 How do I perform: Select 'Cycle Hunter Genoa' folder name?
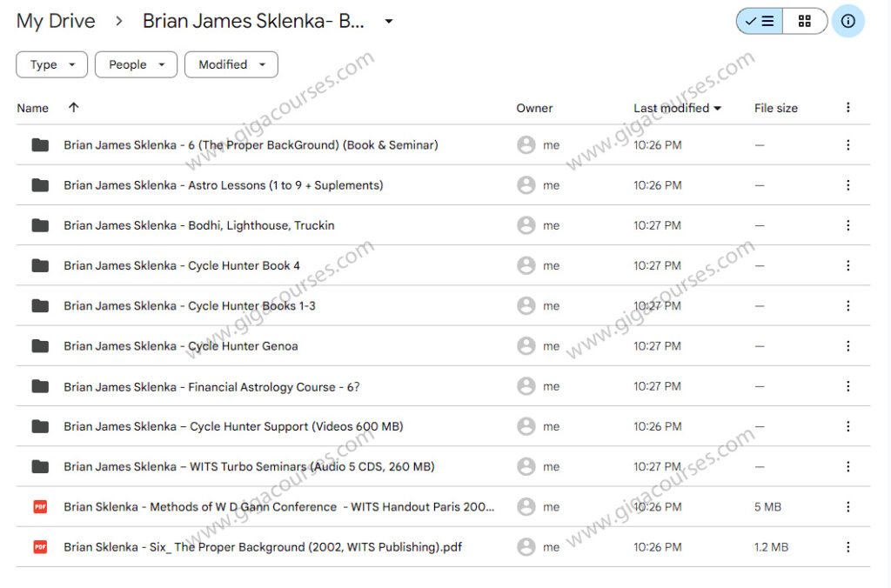click(181, 346)
